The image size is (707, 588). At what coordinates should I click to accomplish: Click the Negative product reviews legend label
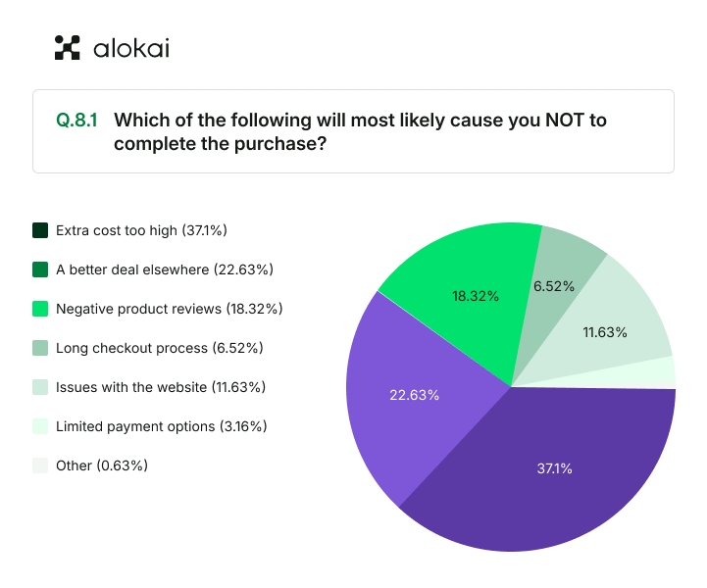169,309
